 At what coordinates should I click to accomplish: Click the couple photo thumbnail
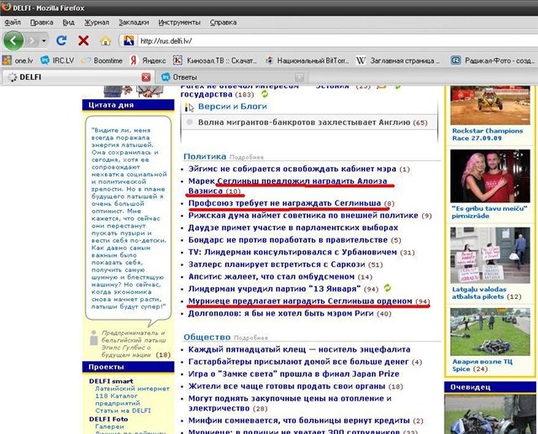[x=490, y=176]
